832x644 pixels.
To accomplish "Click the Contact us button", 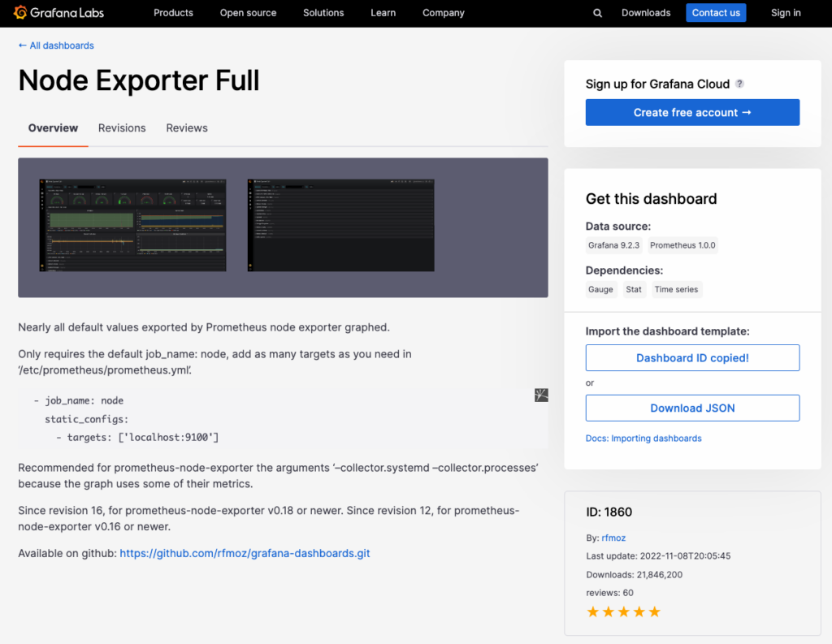I will coord(716,13).
